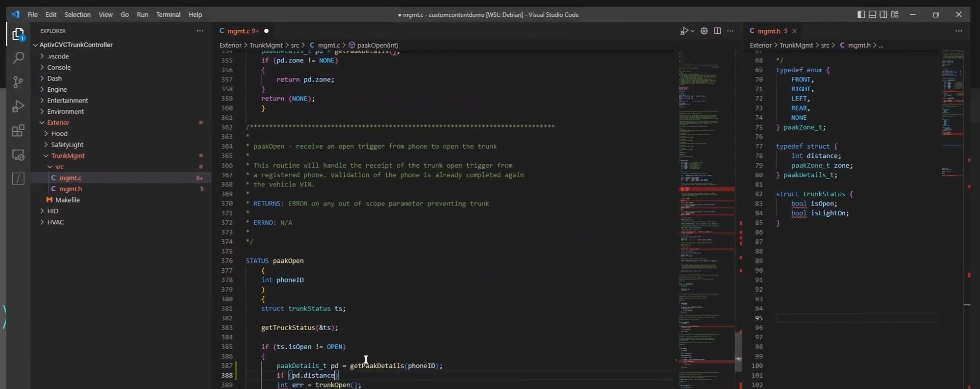Open mgmt.h in the file tree
This screenshot has width=980, height=389.
pos(70,189)
